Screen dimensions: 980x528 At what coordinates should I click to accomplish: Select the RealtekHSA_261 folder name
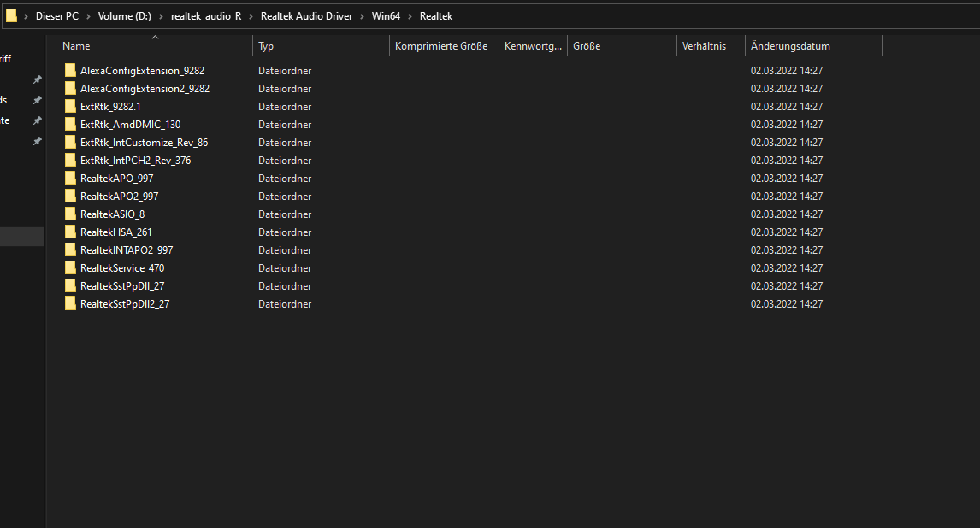[116, 232]
